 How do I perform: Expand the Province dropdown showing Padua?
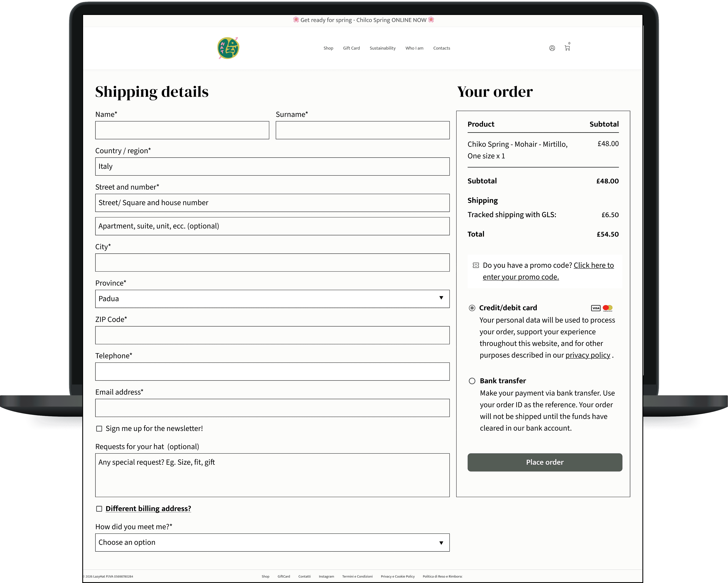(x=272, y=299)
